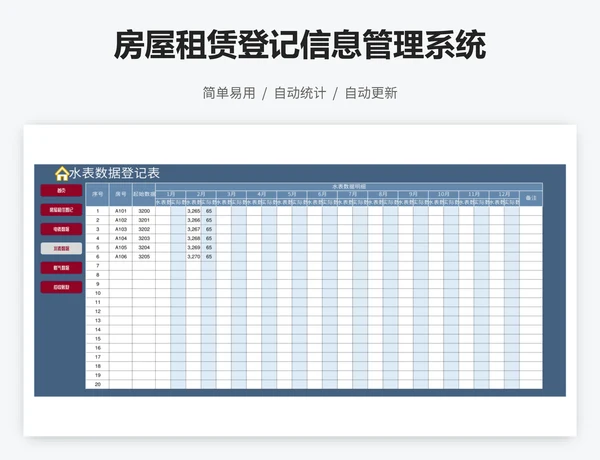Select room cell A104

121,238
